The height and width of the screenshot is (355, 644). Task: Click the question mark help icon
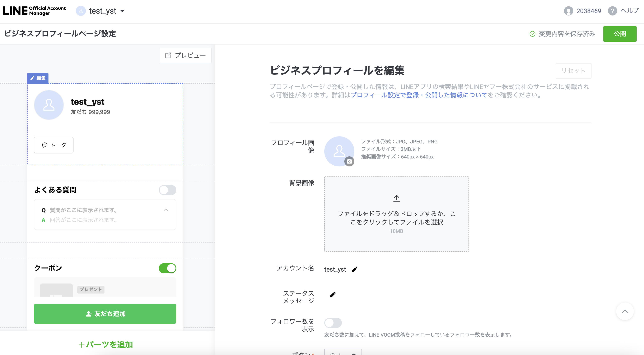[612, 11]
